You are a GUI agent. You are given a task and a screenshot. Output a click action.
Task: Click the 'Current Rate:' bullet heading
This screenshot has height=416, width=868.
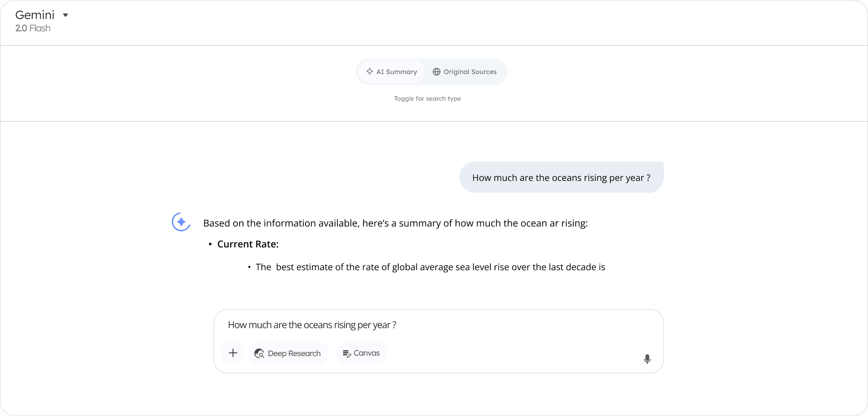(248, 244)
